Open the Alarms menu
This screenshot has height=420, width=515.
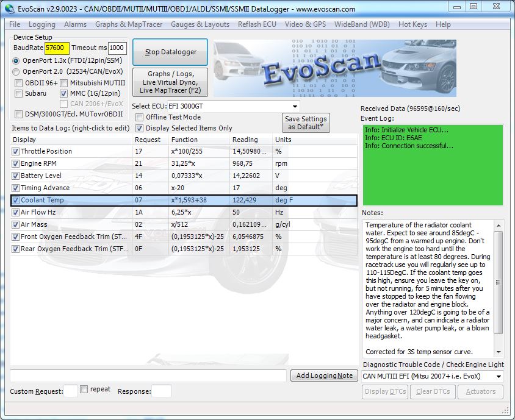[x=75, y=24]
